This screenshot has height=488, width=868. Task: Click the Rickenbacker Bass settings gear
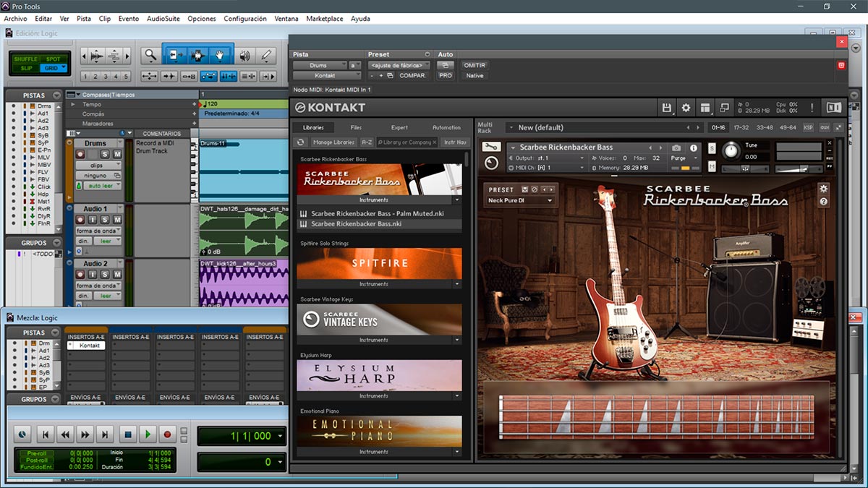823,189
